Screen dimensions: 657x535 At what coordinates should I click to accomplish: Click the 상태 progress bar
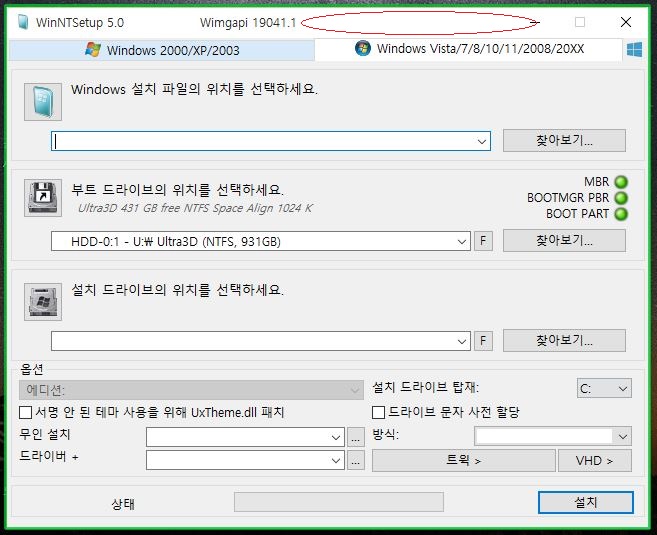339,502
